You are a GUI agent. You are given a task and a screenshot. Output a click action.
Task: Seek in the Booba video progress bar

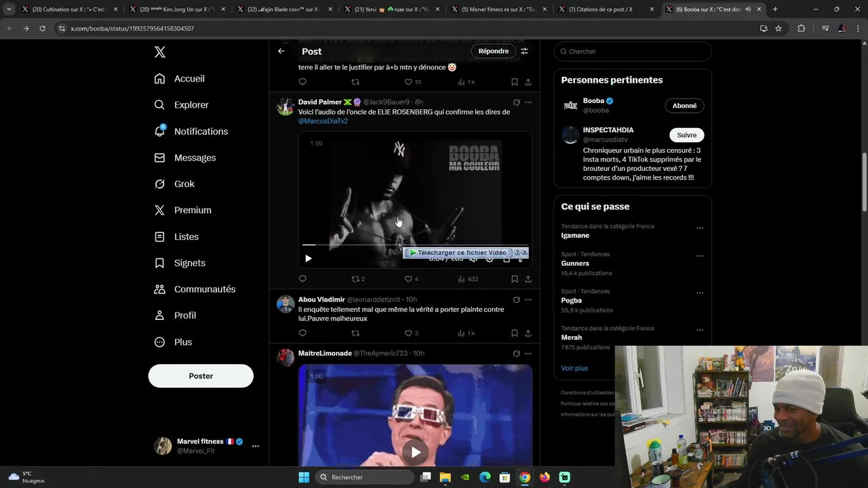pyautogui.click(x=415, y=245)
